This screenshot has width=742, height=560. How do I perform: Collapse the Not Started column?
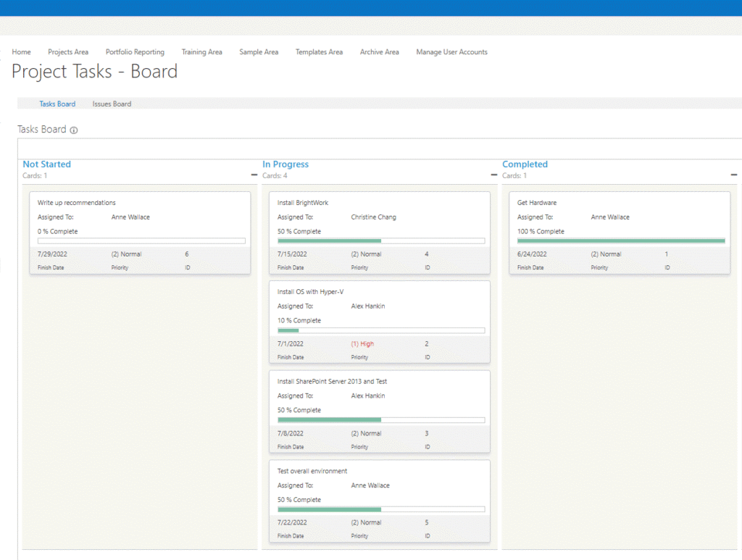(254, 175)
